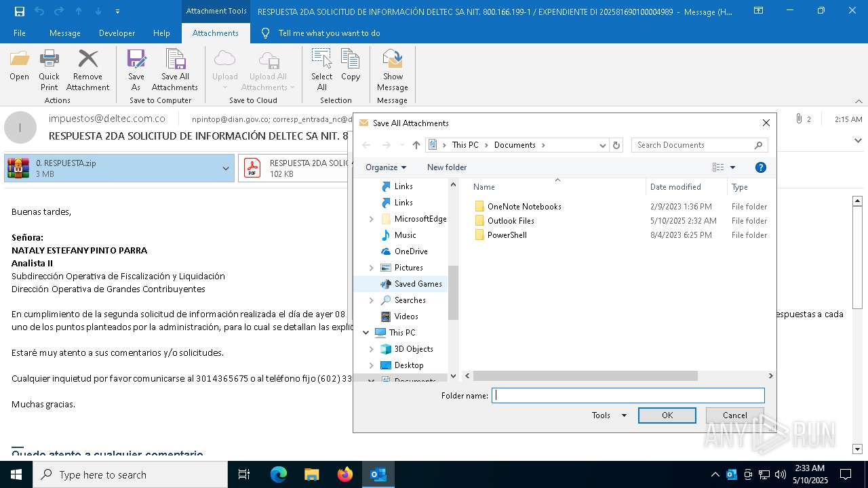Image resolution: width=868 pixels, height=488 pixels.
Task: Select Videos in the navigation tree
Action: [406, 317]
